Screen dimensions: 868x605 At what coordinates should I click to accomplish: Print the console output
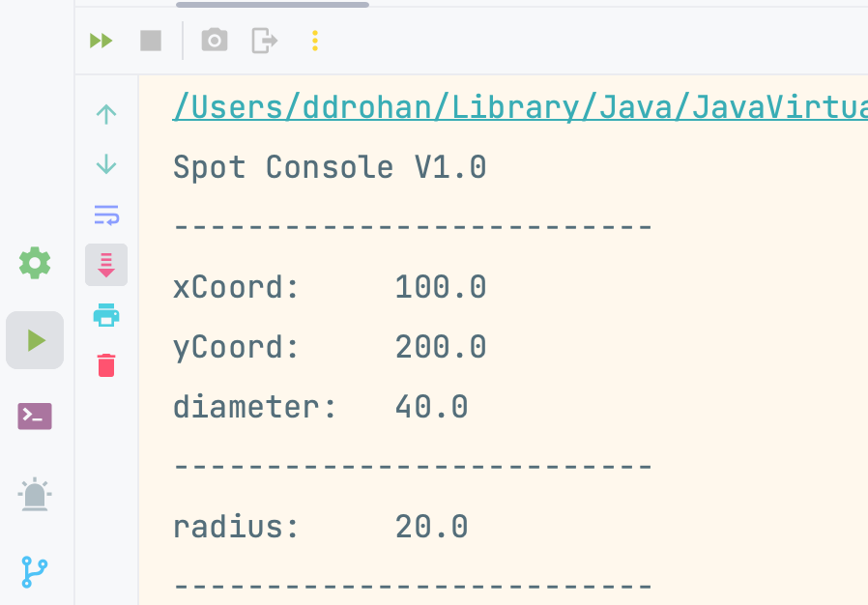106,315
